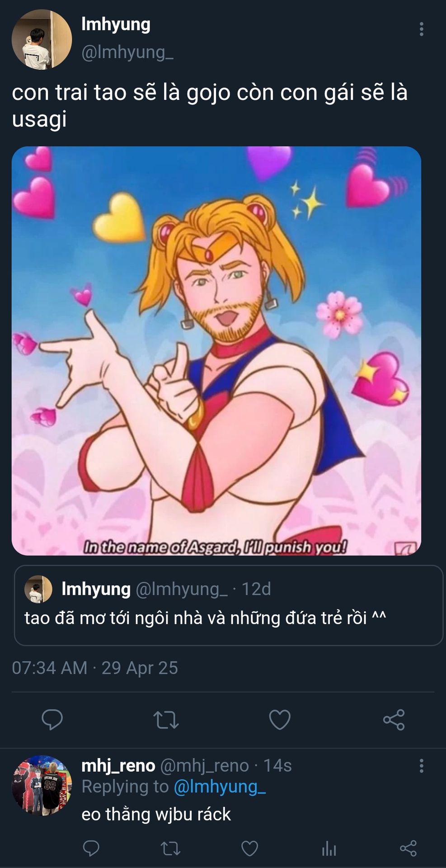The height and width of the screenshot is (868, 446).
Task: Open the Sailor Moon Thor image
Action: click(216, 351)
